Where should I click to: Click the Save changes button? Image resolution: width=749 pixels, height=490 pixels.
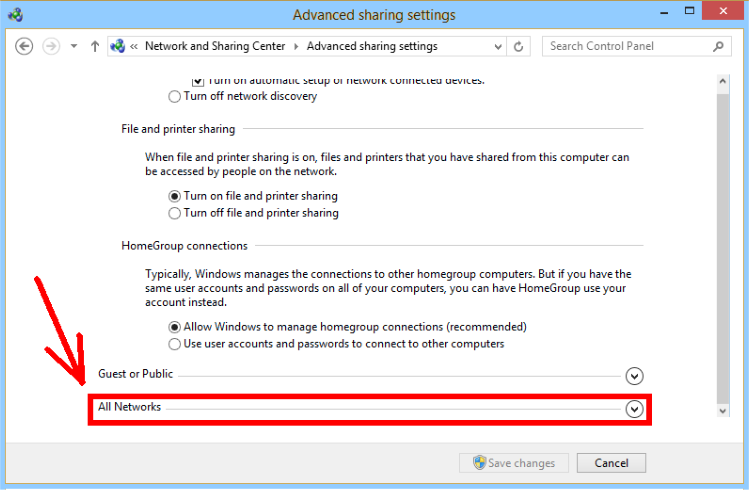[x=514, y=463]
